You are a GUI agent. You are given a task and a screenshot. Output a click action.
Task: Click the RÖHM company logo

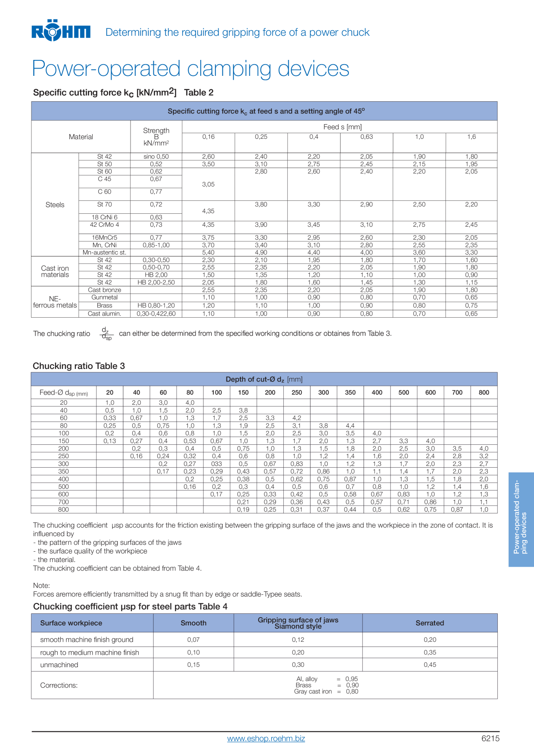61,30
